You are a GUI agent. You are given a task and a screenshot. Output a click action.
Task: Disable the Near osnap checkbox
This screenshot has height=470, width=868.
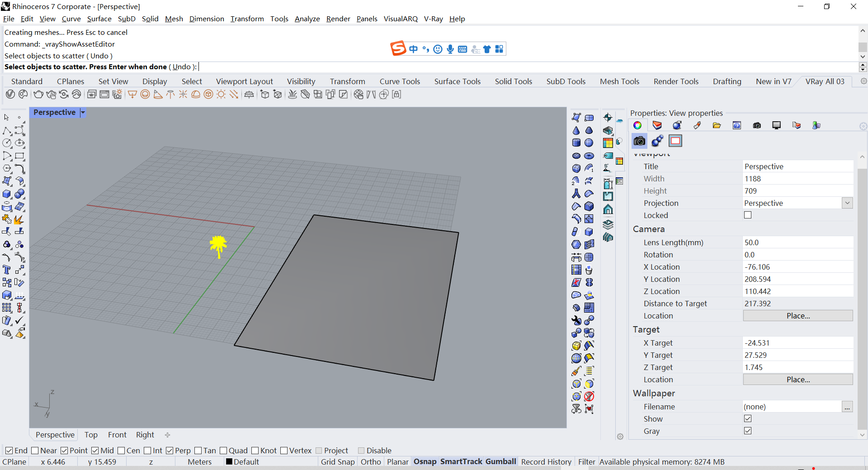tap(35, 451)
